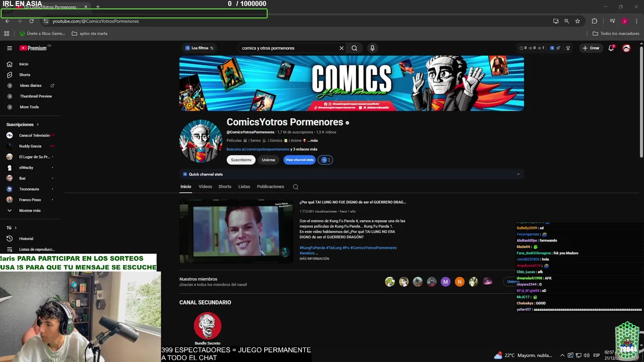Open the Tecnonauta subscription channel

[x=30, y=189]
